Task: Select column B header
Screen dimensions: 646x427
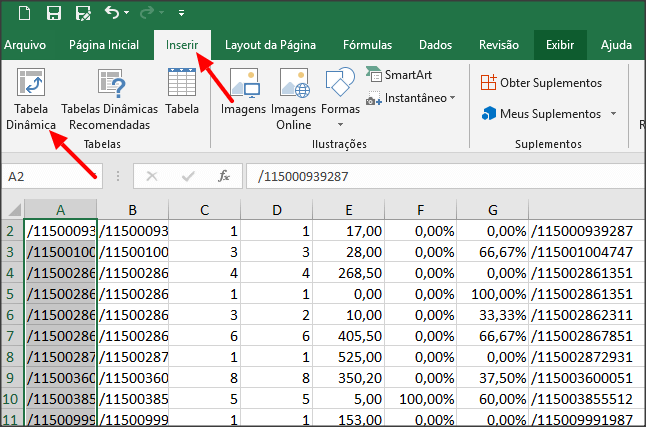Action: pyautogui.click(x=132, y=210)
